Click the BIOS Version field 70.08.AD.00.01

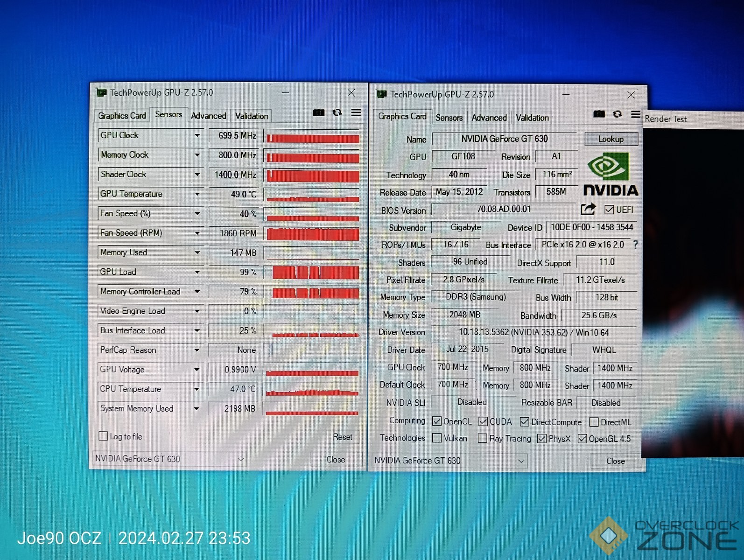504,209
